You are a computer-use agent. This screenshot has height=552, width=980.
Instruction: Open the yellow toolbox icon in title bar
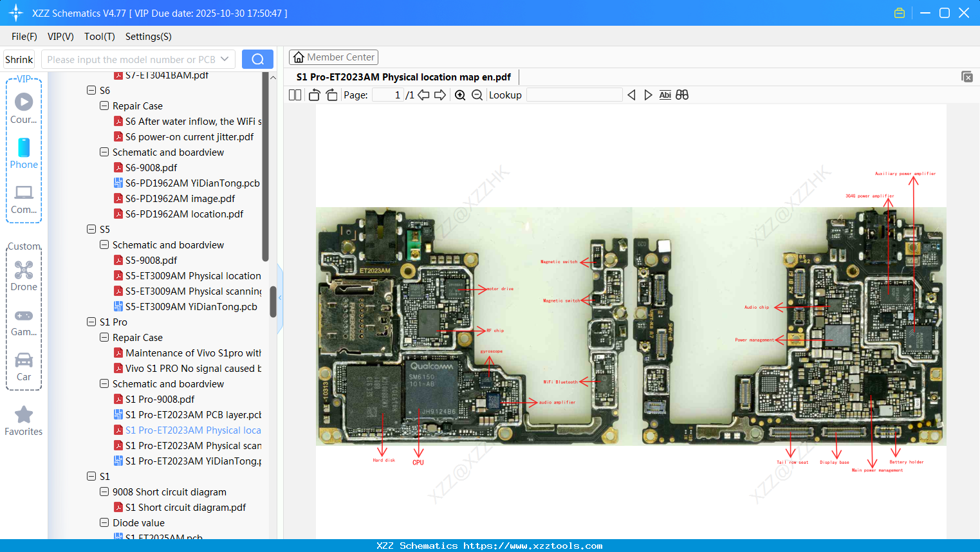[900, 13]
